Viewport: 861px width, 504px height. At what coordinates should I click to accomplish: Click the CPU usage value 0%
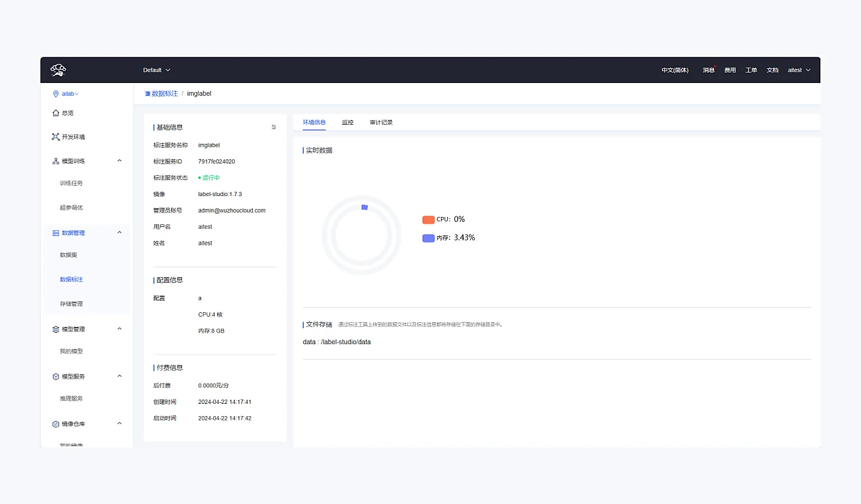459,219
